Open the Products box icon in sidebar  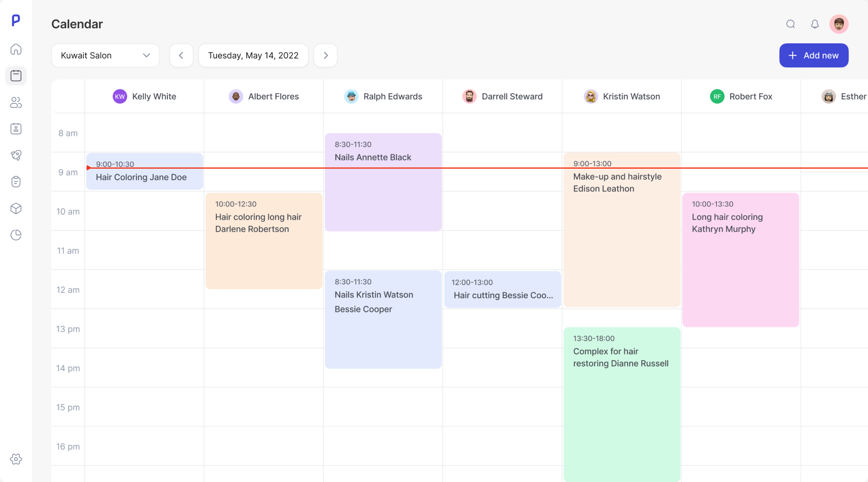pos(16,208)
